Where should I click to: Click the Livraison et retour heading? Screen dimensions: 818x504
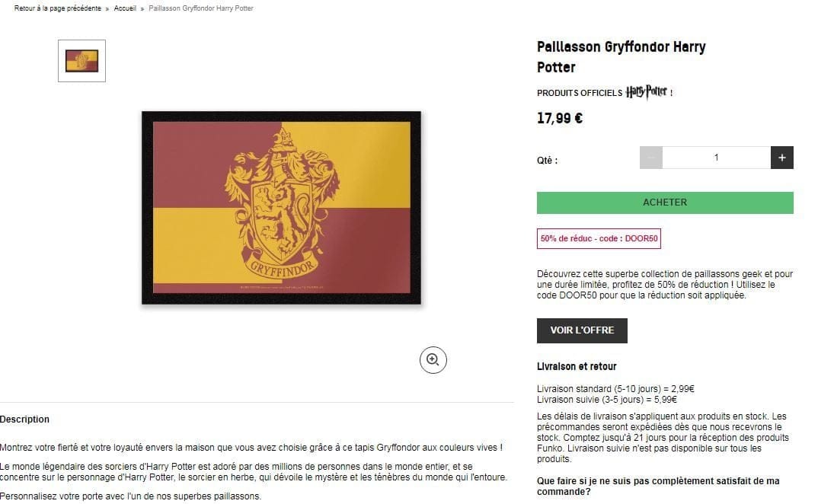[577, 366]
